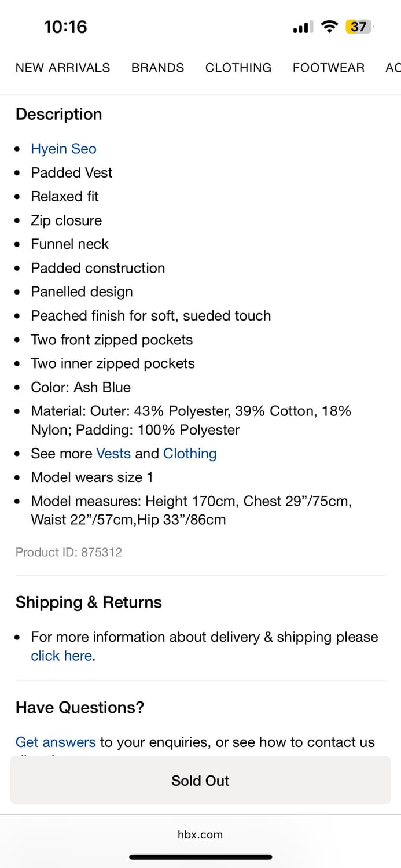This screenshot has height=868, width=401.
Task: Open the "click here" shipping link
Action: point(61,656)
